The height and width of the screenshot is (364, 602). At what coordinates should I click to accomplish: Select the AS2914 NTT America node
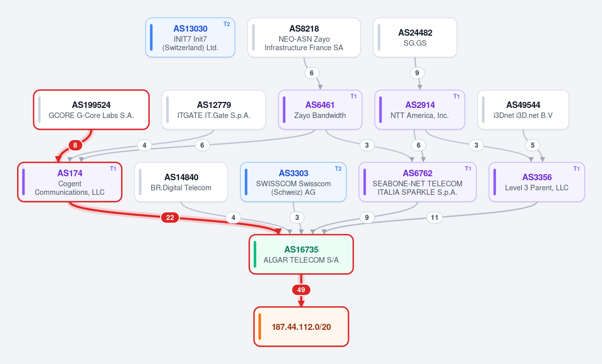click(x=420, y=110)
